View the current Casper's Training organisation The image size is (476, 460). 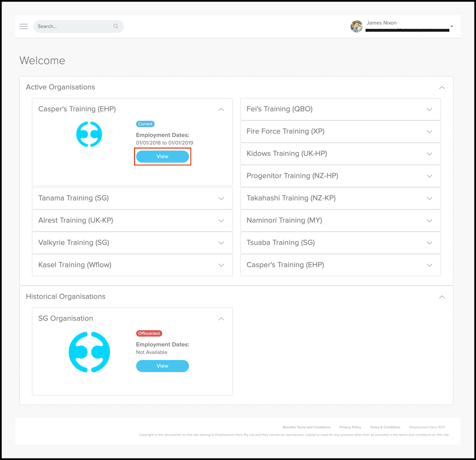pyautogui.click(x=162, y=157)
